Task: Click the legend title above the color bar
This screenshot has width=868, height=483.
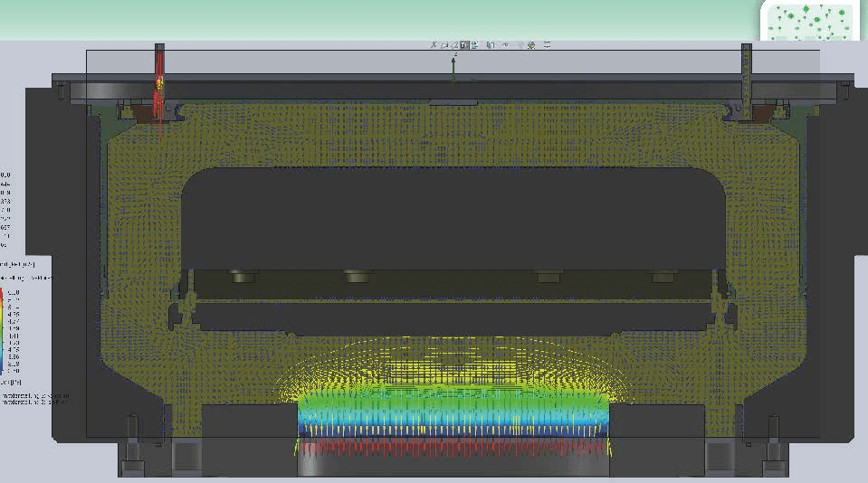Action: pos(25,276)
